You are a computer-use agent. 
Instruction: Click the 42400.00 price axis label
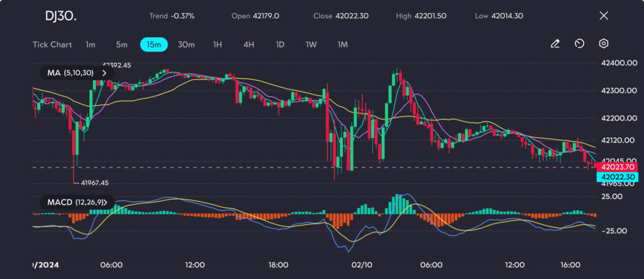pyautogui.click(x=619, y=63)
